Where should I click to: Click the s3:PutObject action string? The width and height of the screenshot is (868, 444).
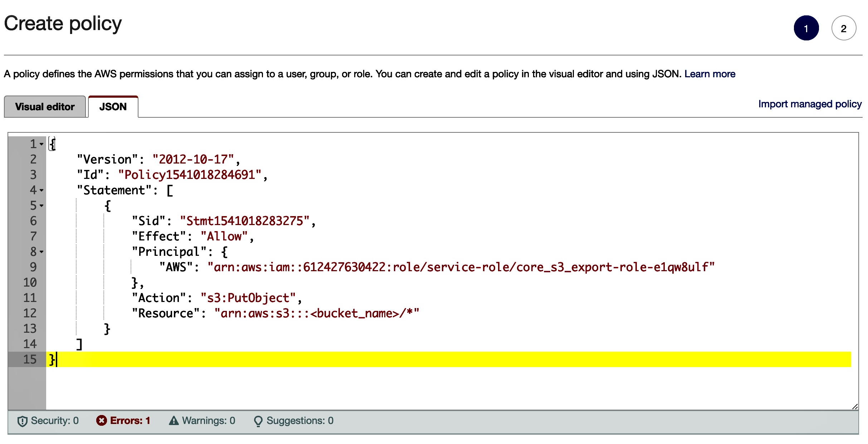pyautogui.click(x=248, y=298)
